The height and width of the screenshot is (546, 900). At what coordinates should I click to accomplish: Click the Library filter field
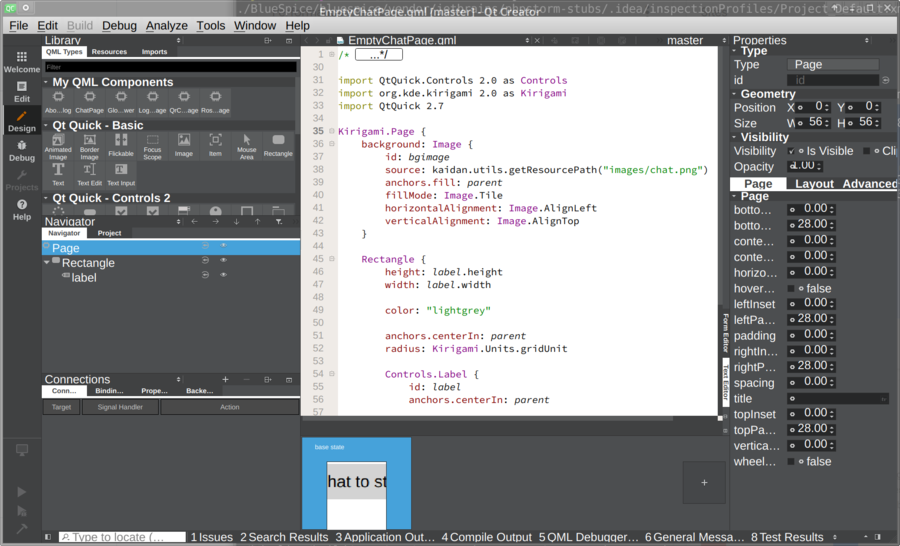tap(170, 67)
